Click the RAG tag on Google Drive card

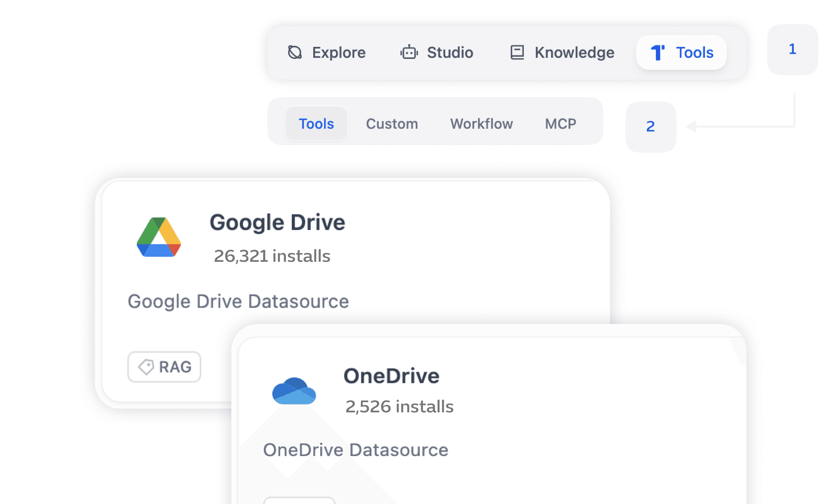click(164, 367)
